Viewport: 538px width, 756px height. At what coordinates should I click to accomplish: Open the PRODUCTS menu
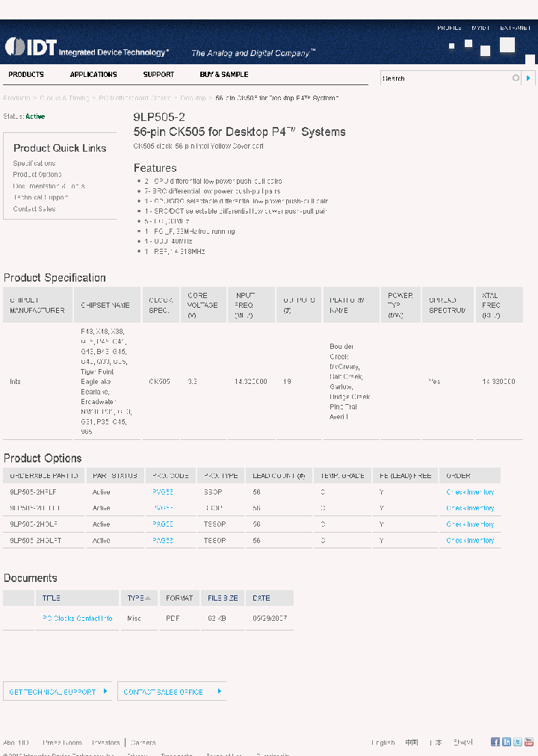pos(26,74)
